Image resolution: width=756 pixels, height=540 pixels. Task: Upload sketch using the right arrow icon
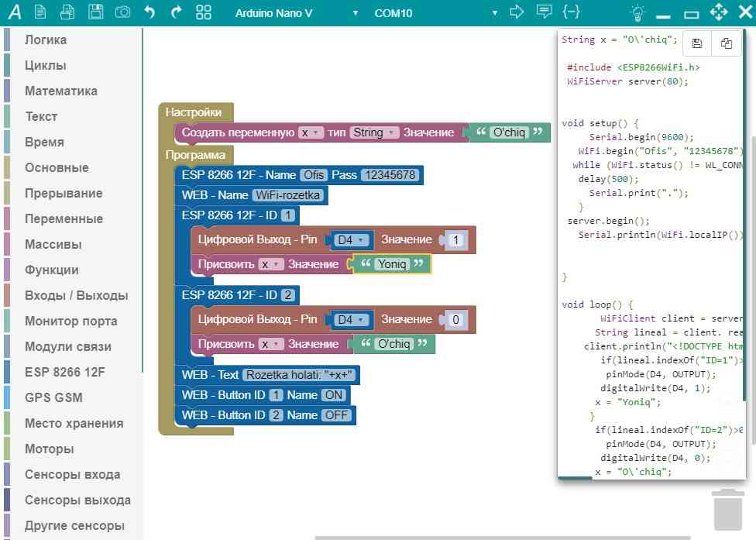[517, 12]
